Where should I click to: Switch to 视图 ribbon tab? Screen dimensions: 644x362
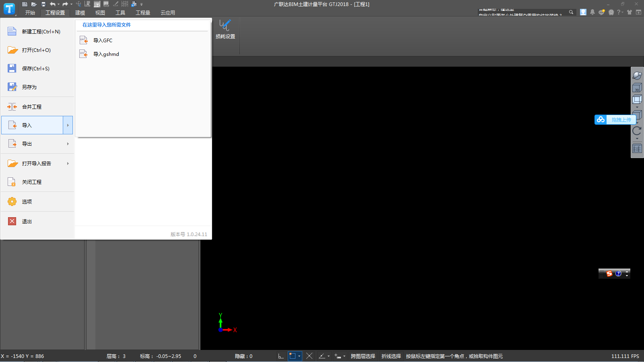tap(100, 13)
